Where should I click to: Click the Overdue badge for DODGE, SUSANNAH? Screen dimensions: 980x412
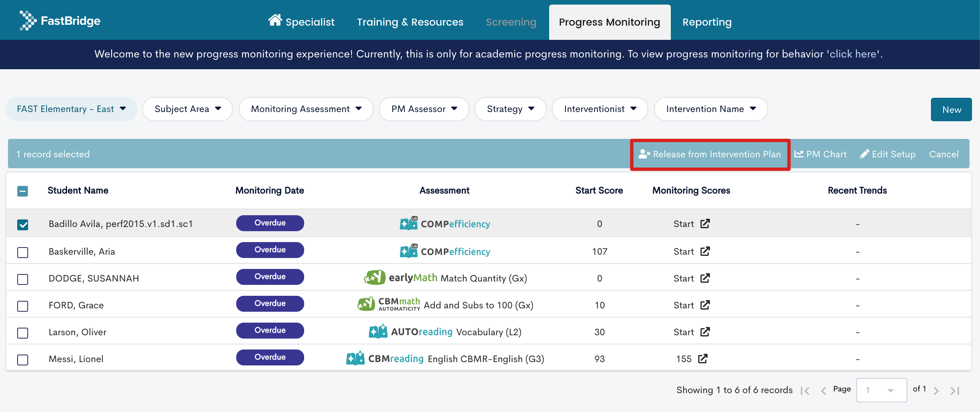coord(270,276)
